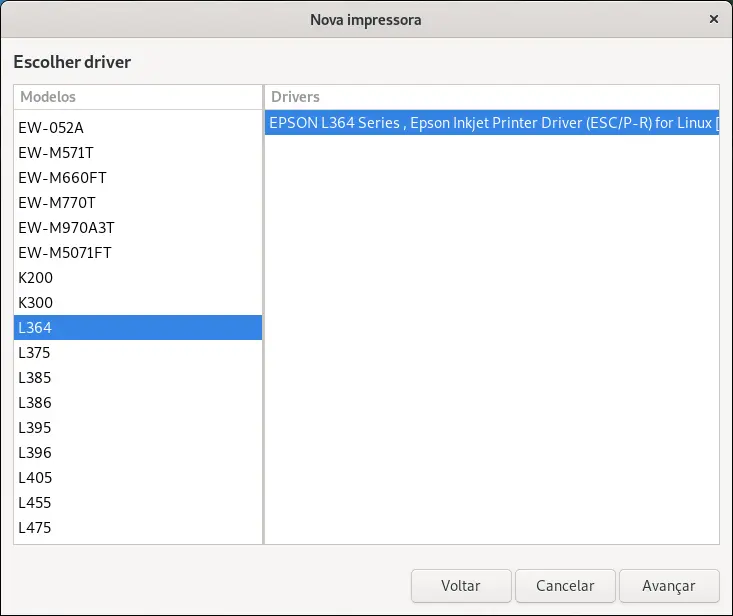The width and height of the screenshot is (733, 616).
Task: Select the L375 model
Action: point(138,353)
